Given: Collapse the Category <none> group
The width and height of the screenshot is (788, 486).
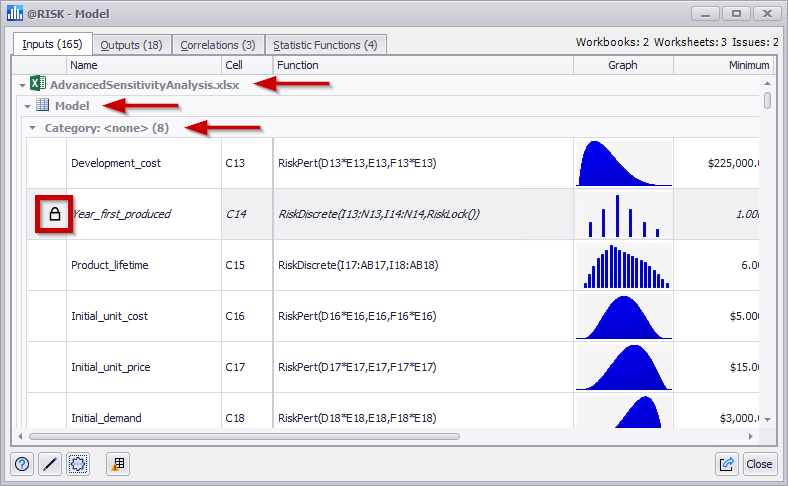Looking at the screenshot, I should click(33, 128).
